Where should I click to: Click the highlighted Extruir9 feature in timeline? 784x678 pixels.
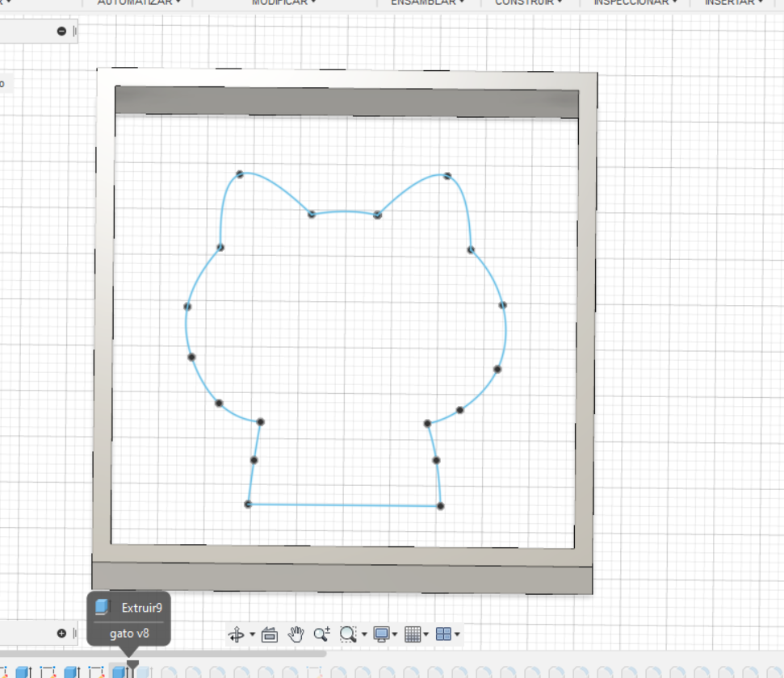point(119,672)
